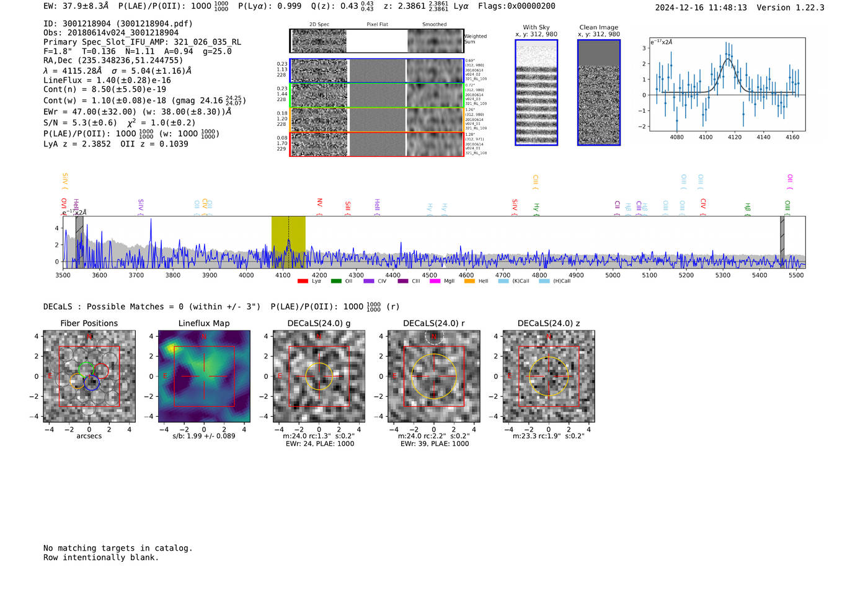Select the (H)CaII legend swatch
This screenshot has height=591, width=868.
544,281
